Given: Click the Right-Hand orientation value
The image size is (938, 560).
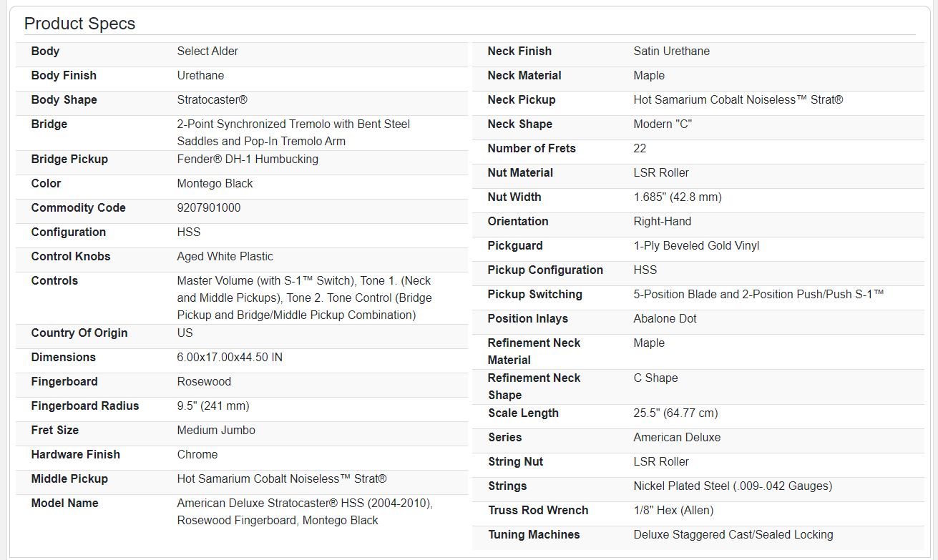Looking at the screenshot, I should pos(663,222).
